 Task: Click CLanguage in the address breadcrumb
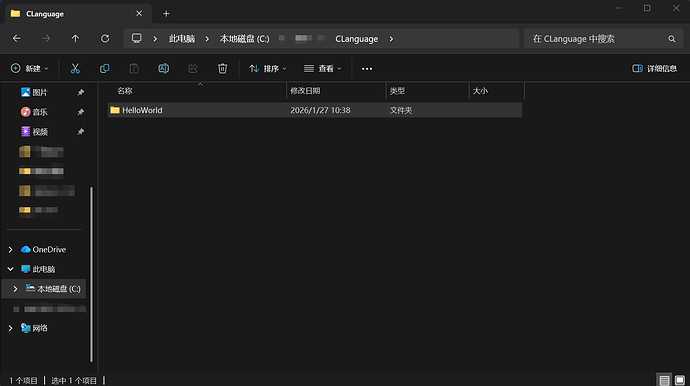click(356, 39)
